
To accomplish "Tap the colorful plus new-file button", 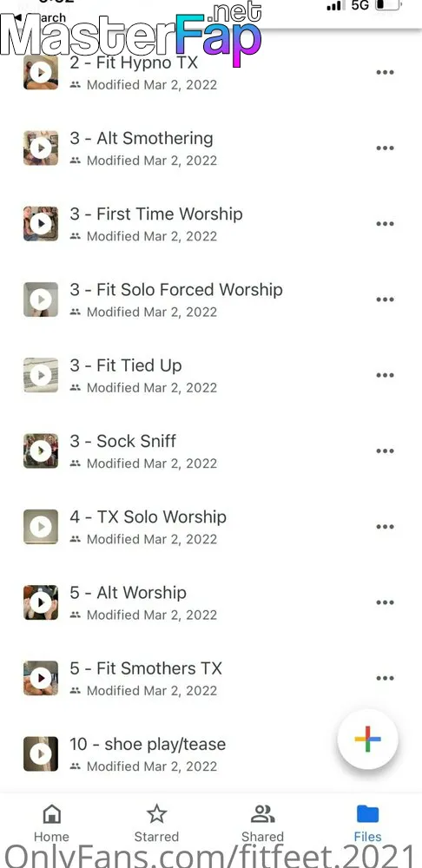I will click(367, 740).
